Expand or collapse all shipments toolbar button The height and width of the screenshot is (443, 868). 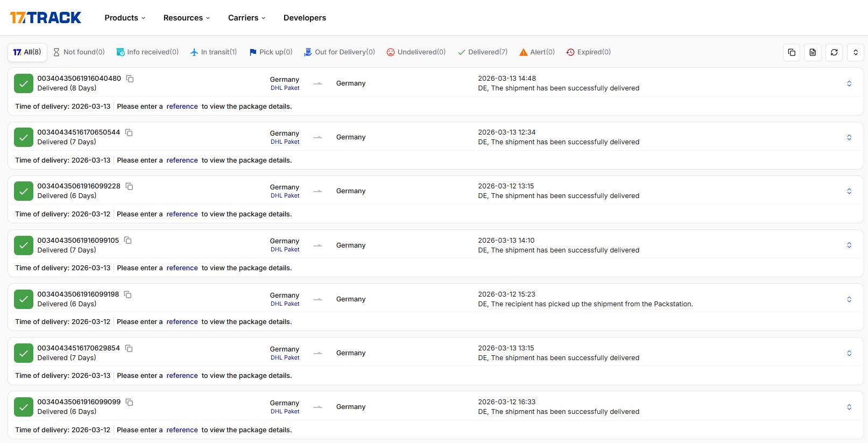pos(855,52)
